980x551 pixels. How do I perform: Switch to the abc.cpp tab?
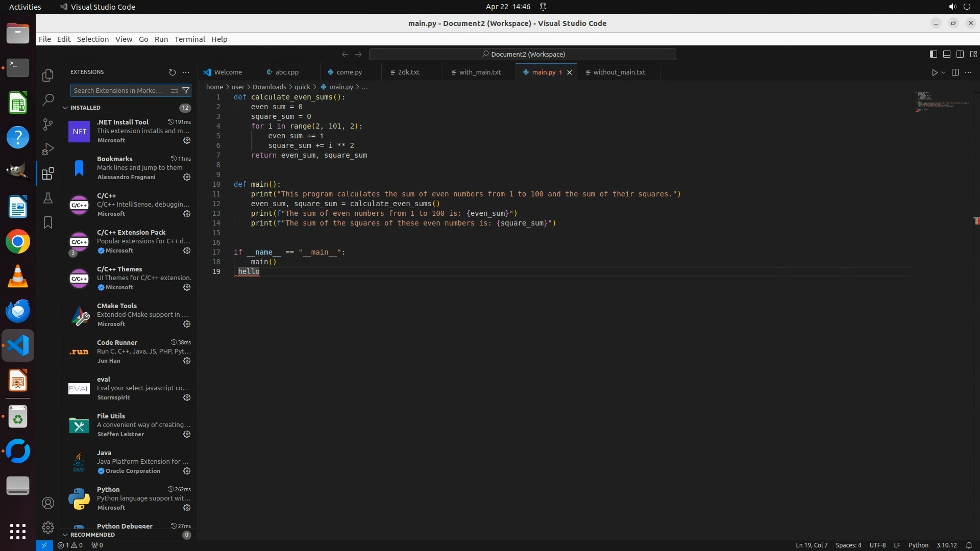pos(287,72)
